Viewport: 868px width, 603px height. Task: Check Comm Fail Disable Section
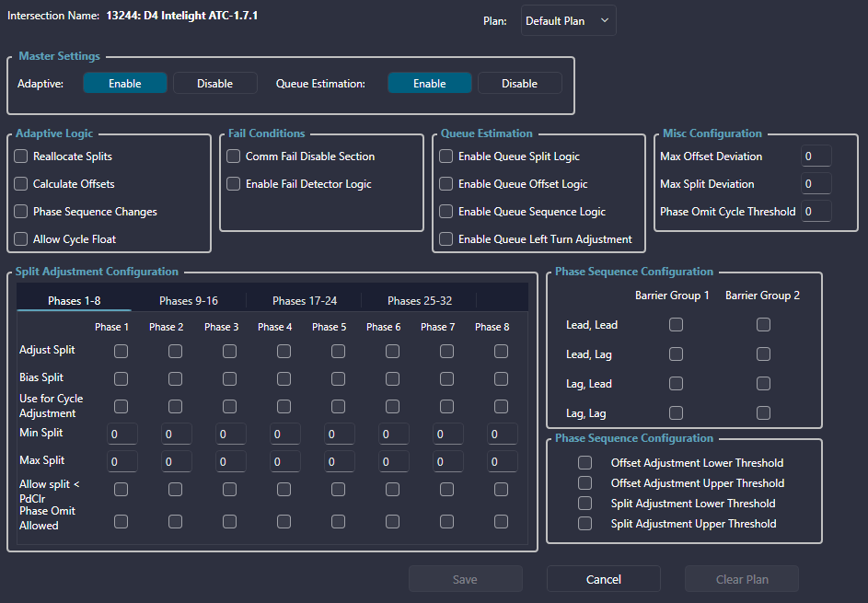(234, 157)
